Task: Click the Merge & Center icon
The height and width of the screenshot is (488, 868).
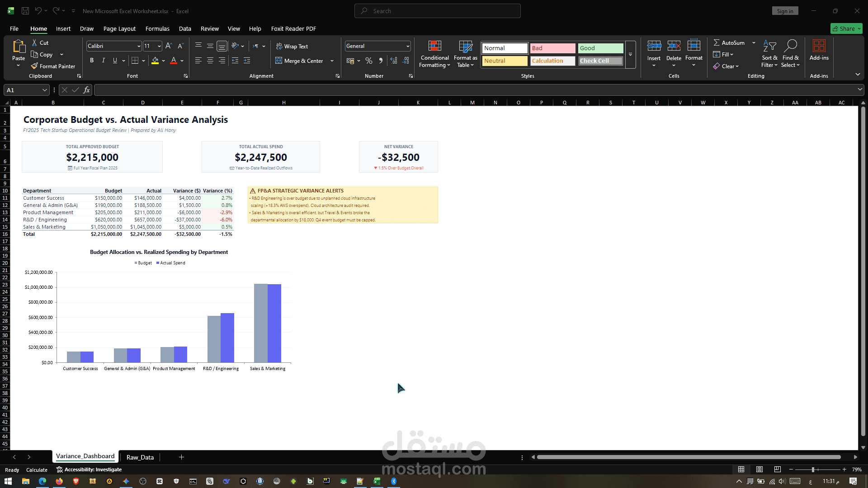Action: click(279, 61)
